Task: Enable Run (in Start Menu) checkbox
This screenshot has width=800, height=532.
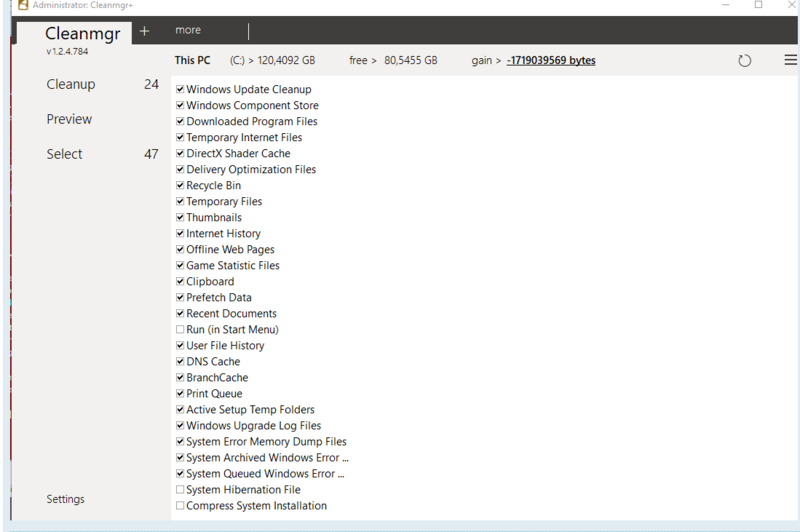Action: click(x=180, y=330)
